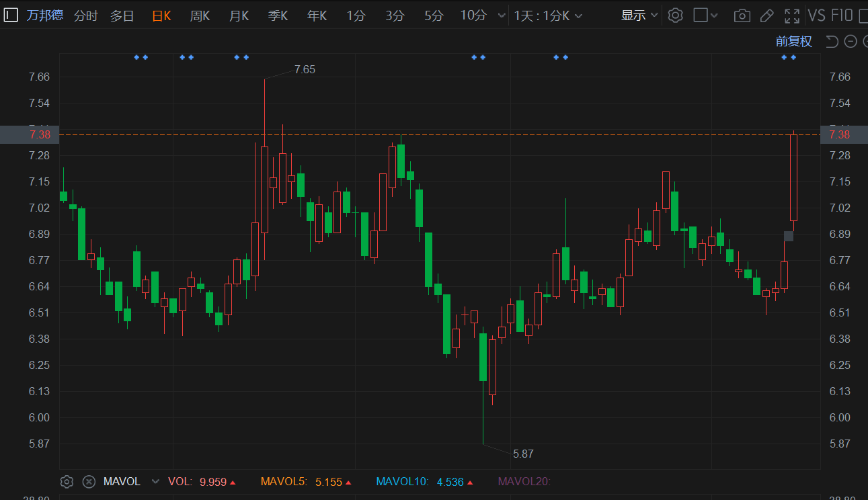
Task: Enter fullscreen chart mode
Action: pyautogui.click(x=792, y=15)
